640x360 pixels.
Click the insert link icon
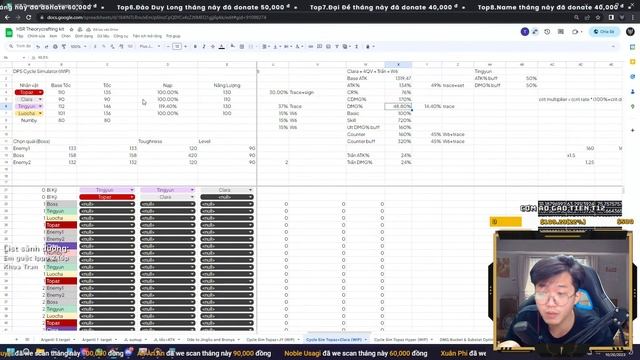311,47
